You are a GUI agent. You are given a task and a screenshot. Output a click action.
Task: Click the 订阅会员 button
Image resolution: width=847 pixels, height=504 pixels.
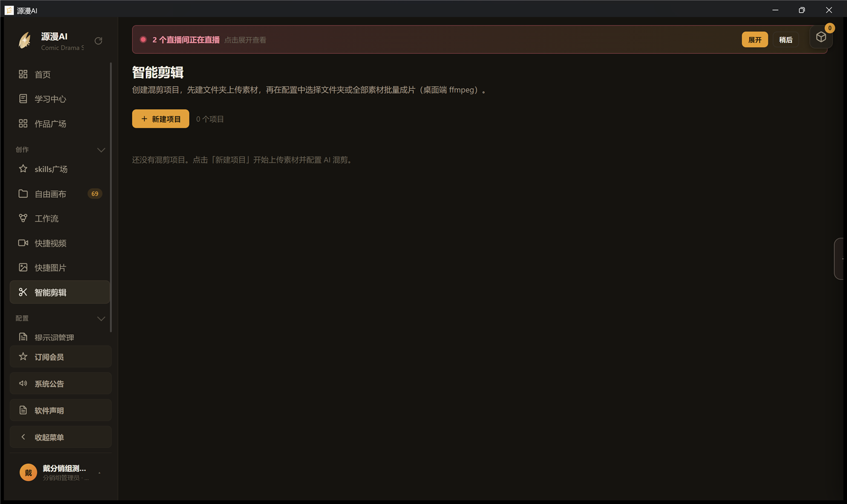point(61,357)
